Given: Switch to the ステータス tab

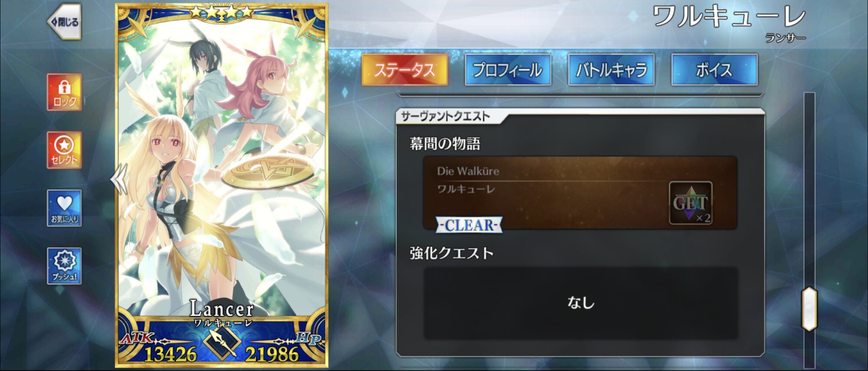Looking at the screenshot, I should tap(405, 69).
